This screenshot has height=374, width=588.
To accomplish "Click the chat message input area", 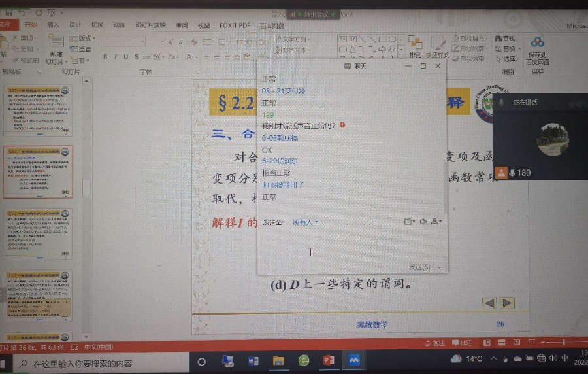I will tap(351, 246).
